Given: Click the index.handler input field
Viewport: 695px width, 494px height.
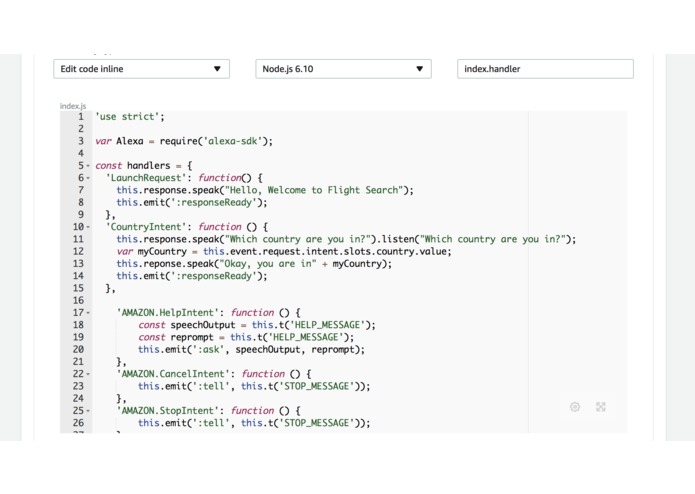Looking at the screenshot, I should (545, 69).
